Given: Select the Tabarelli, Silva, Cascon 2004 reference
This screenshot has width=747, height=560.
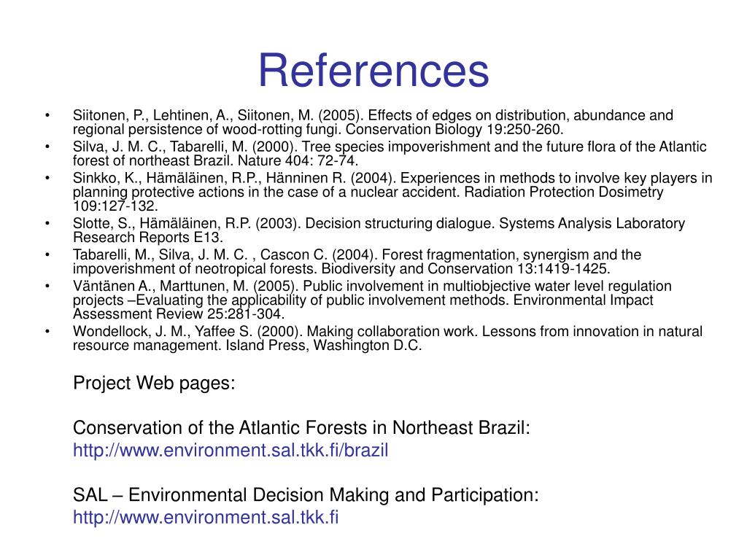Looking at the screenshot, I should click(x=357, y=262).
